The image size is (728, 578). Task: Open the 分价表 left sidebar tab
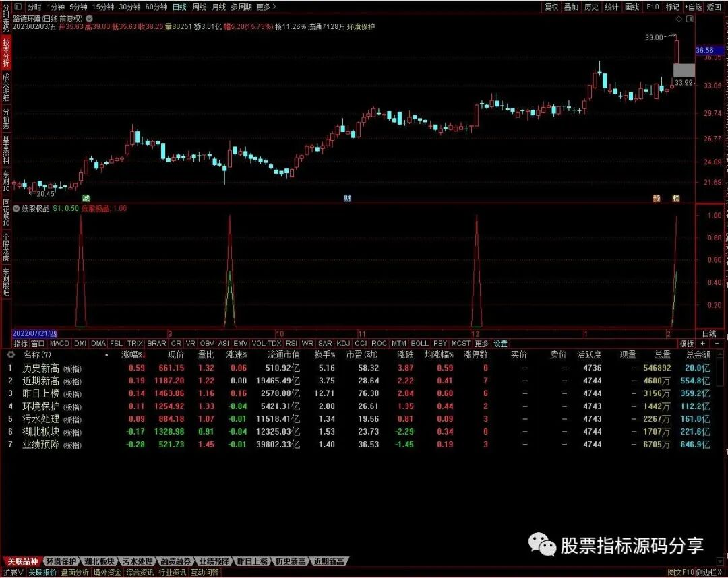6,119
